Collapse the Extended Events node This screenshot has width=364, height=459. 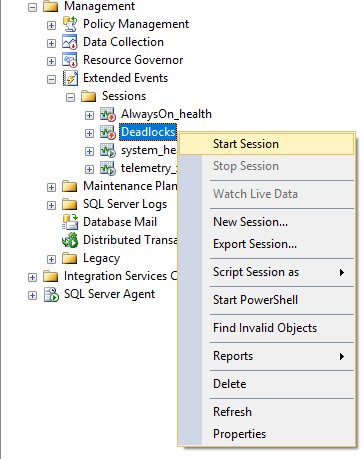51,80
